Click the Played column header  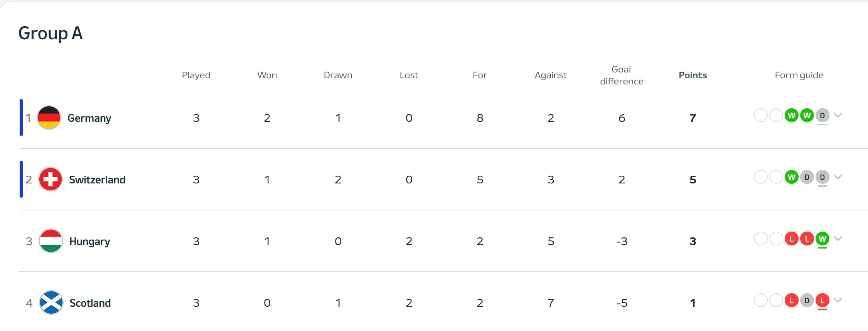(196, 75)
